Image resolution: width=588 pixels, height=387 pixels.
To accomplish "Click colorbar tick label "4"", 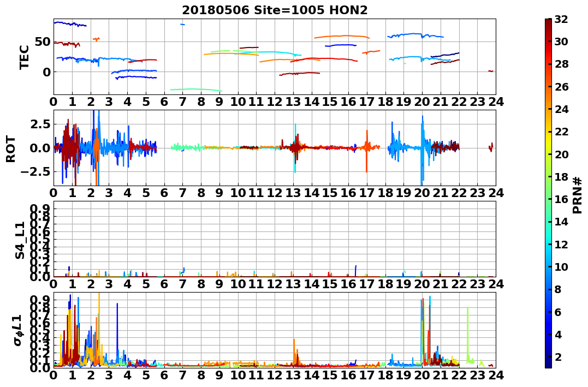I will 558,334.
